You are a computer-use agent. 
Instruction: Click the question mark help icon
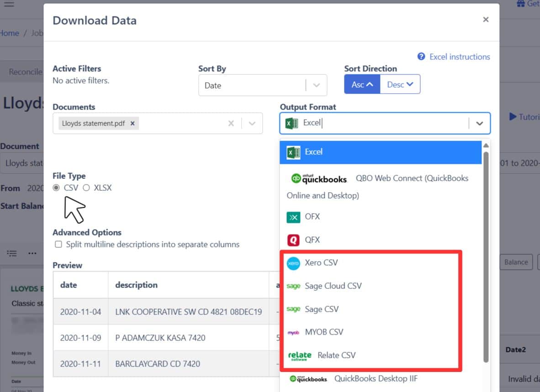(421, 57)
